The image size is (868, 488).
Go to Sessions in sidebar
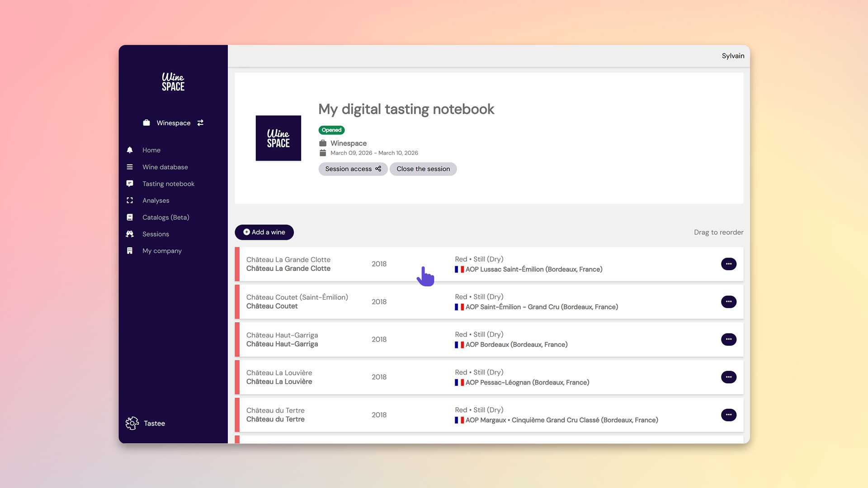pos(156,234)
